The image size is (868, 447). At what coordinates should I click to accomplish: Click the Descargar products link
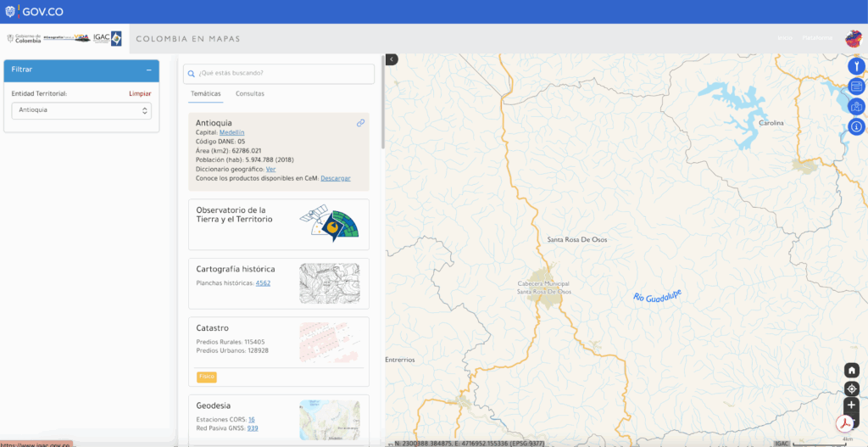tap(335, 178)
